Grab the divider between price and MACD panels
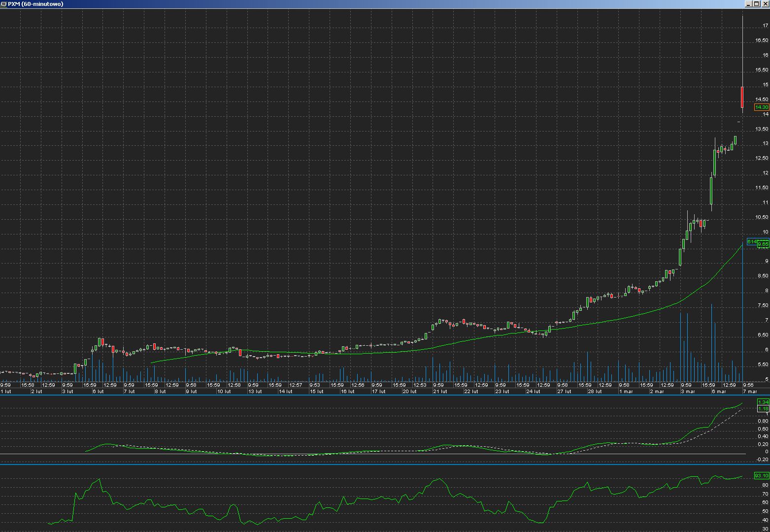Viewport: 770px width, 532px height. pos(384,395)
